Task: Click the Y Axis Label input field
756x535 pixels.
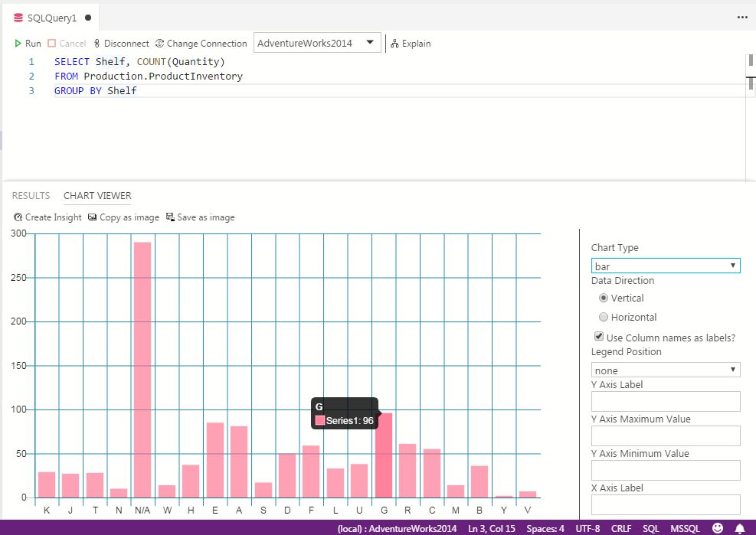Action: (666, 402)
